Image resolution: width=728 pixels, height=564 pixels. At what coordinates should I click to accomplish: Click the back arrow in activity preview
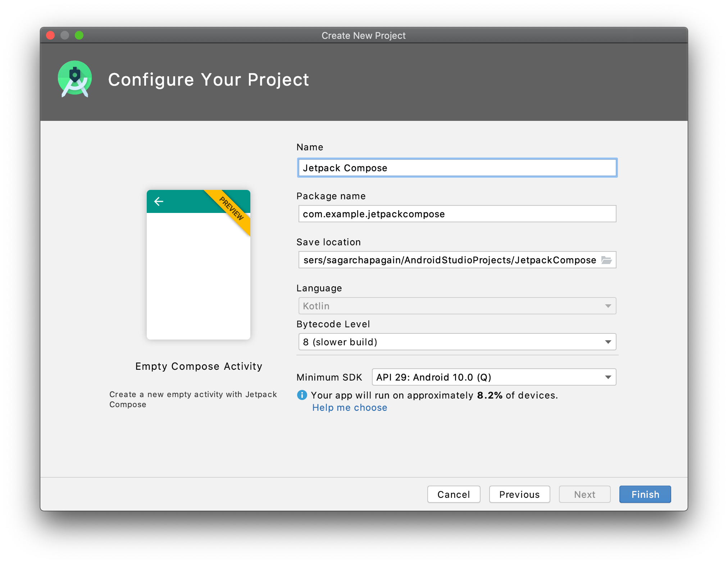click(x=159, y=201)
